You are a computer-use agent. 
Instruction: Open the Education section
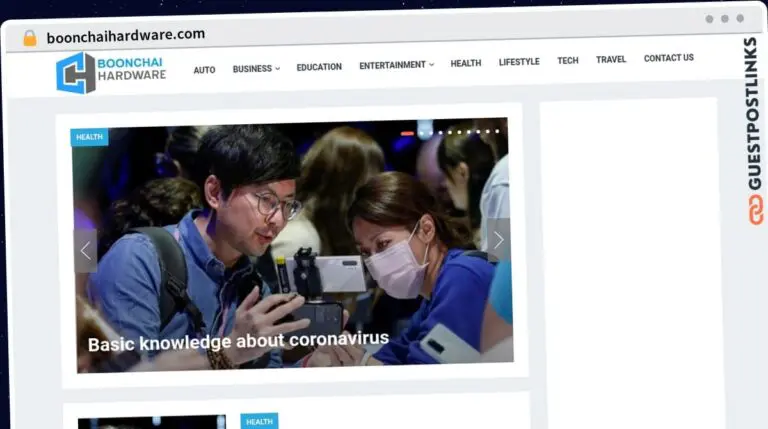319,67
